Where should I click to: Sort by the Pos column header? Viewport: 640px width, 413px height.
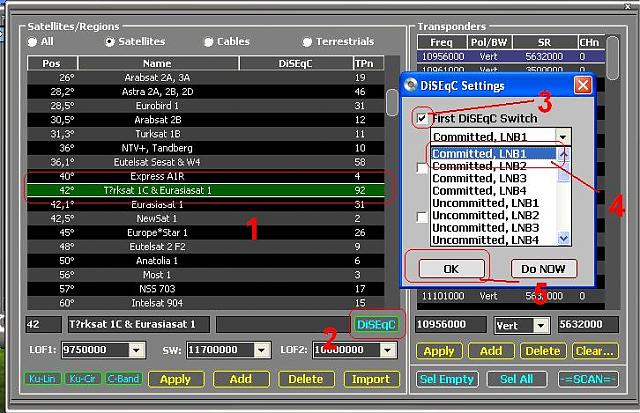click(52, 64)
